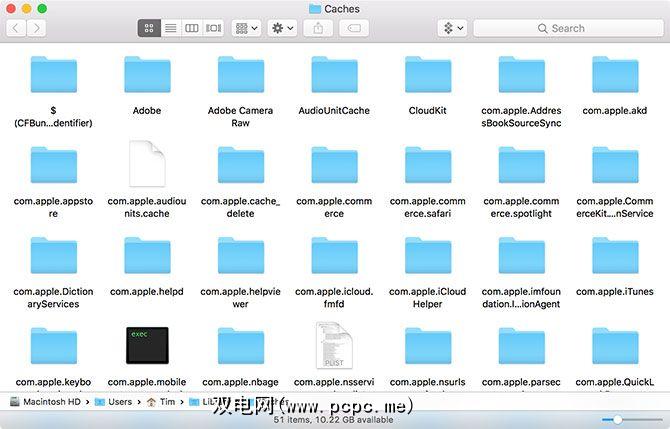This screenshot has width=670, height=429.
Task: Go back with the left arrow
Action: (16, 28)
